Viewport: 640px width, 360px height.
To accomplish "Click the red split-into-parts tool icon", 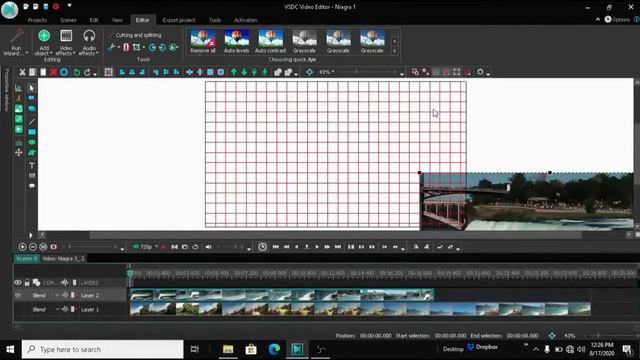I will (126, 47).
